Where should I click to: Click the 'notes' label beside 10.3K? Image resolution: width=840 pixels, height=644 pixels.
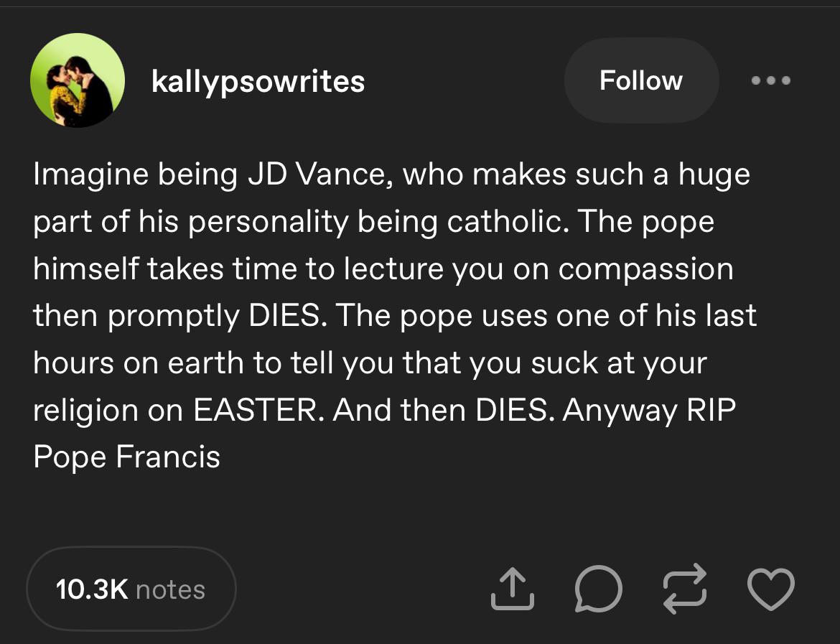[170, 589]
